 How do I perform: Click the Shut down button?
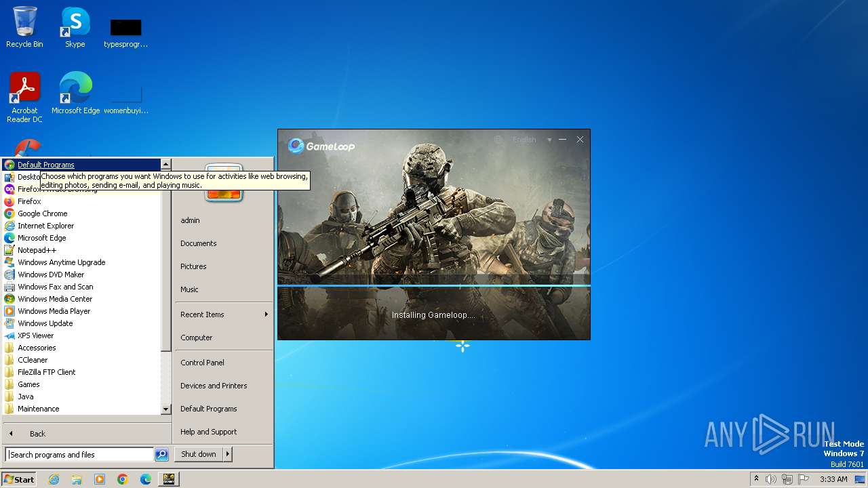(199, 454)
